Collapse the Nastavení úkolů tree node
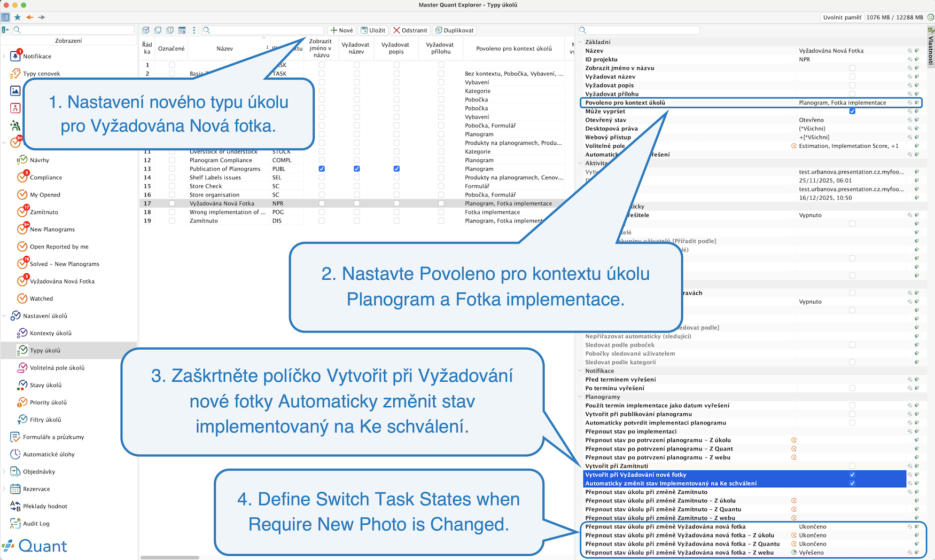The image size is (935, 560). tap(4, 316)
